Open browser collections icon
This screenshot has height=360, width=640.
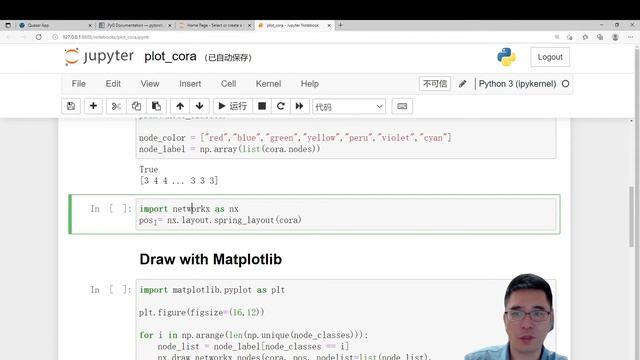pyautogui.click(x=600, y=37)
